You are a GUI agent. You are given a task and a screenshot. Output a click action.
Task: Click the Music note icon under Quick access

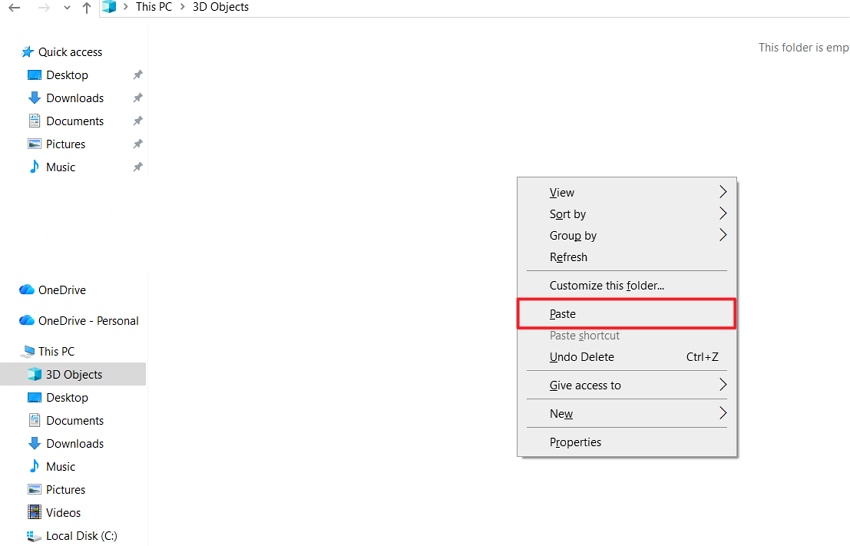[34, 166]
